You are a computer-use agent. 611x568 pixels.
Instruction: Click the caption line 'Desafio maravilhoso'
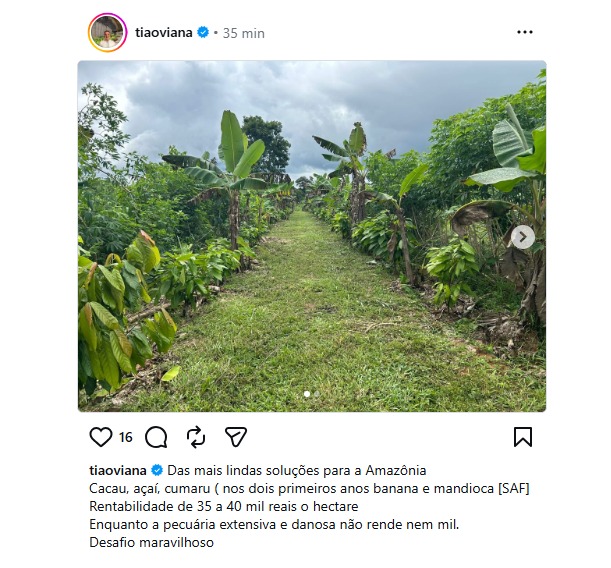151,542
